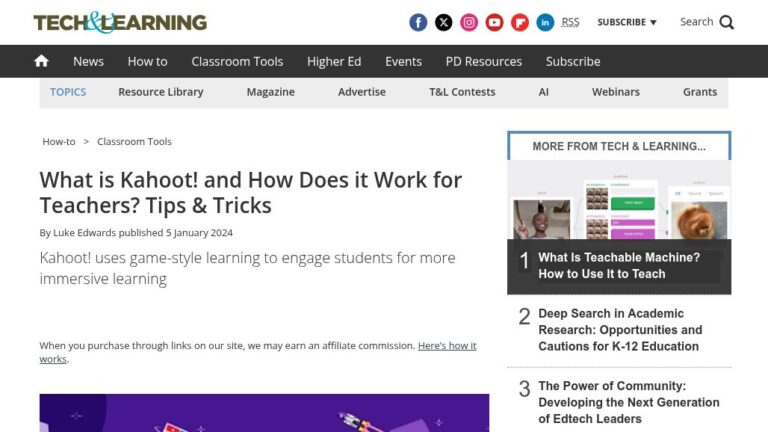Open the How to menu item

click(x=147, y=61)
